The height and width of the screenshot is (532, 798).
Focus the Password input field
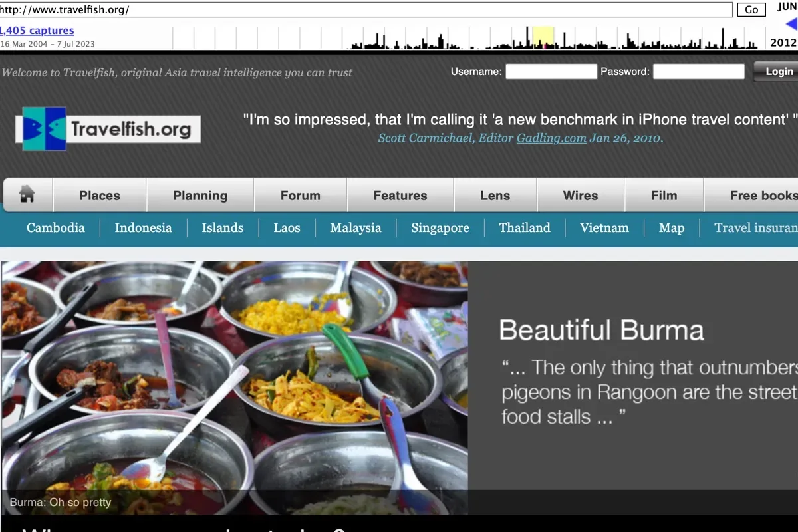tap(699, 72)
